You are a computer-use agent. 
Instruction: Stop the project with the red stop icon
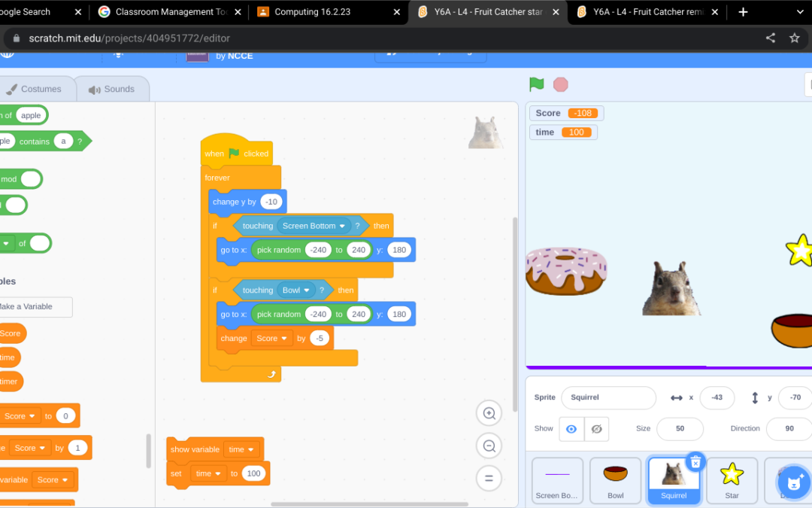tap(560, 85)
